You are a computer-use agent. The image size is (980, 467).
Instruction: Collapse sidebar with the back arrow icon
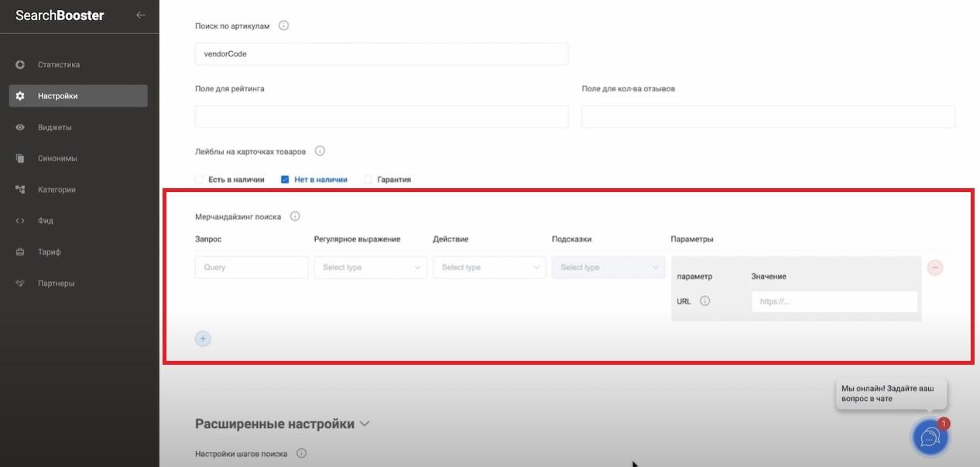[140, 15]
